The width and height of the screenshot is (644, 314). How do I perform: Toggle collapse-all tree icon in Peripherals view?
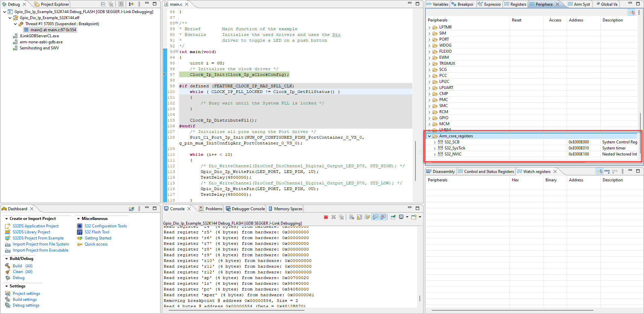click(x=632, y=12)
